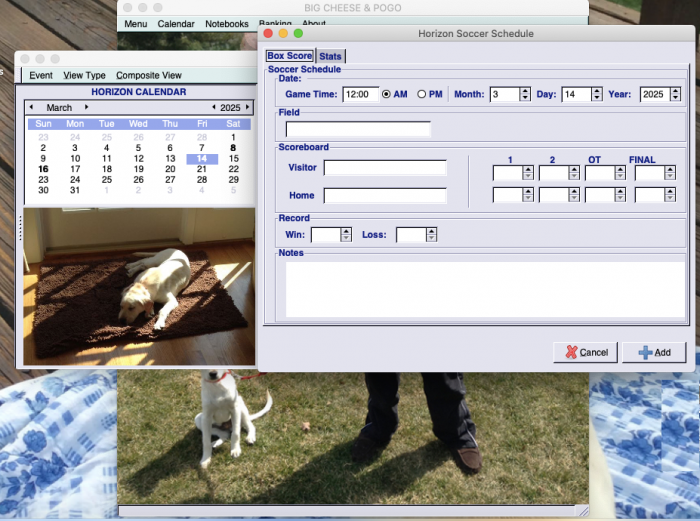Click the Win record spinner arrows
This screenshot has width=700, height=521.
point(346,235)
